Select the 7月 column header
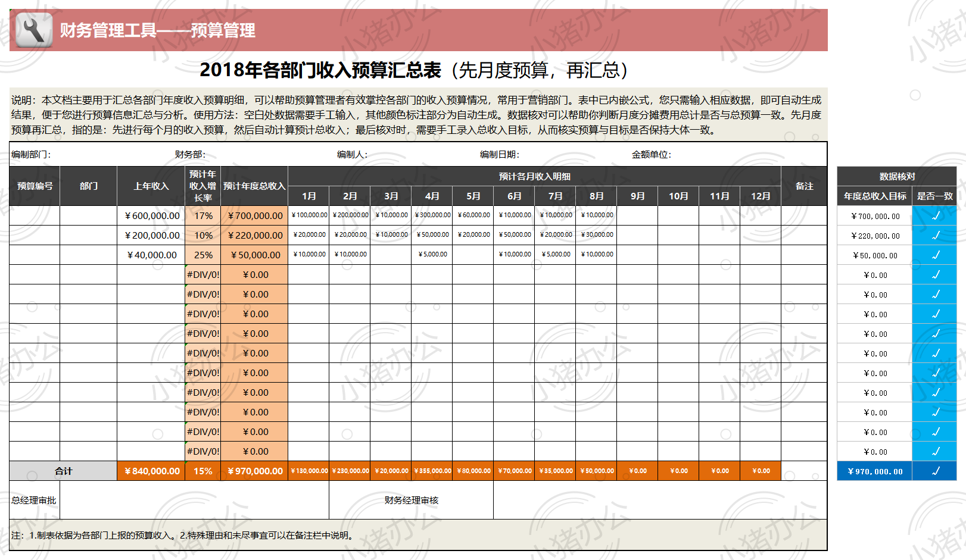Viewport: 966px width, 560px height. tap(555, 196)
